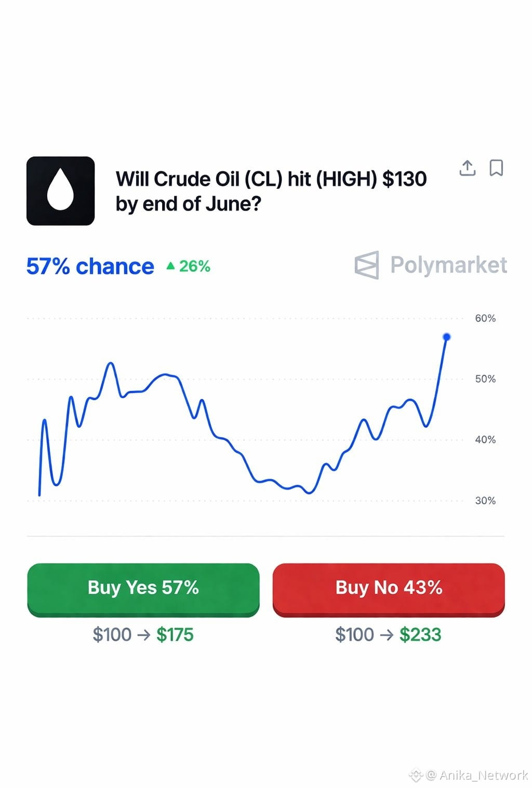Open the Polymarket wordmark link
The height and width of the screenshot is (788, 532).
(x=448, y=265)
